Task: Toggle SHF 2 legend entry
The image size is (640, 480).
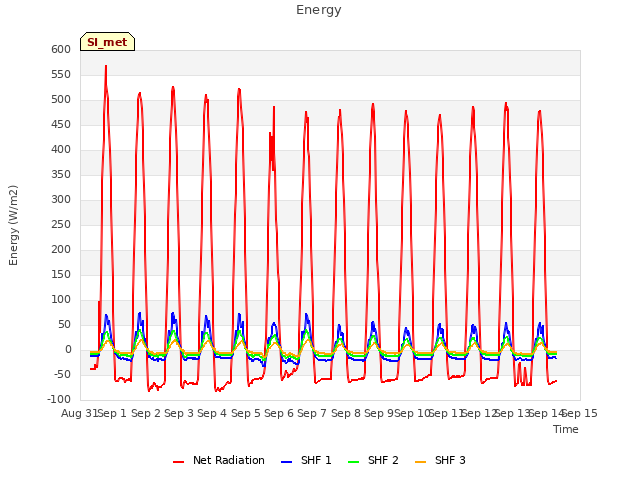Action: click(373, 460)
